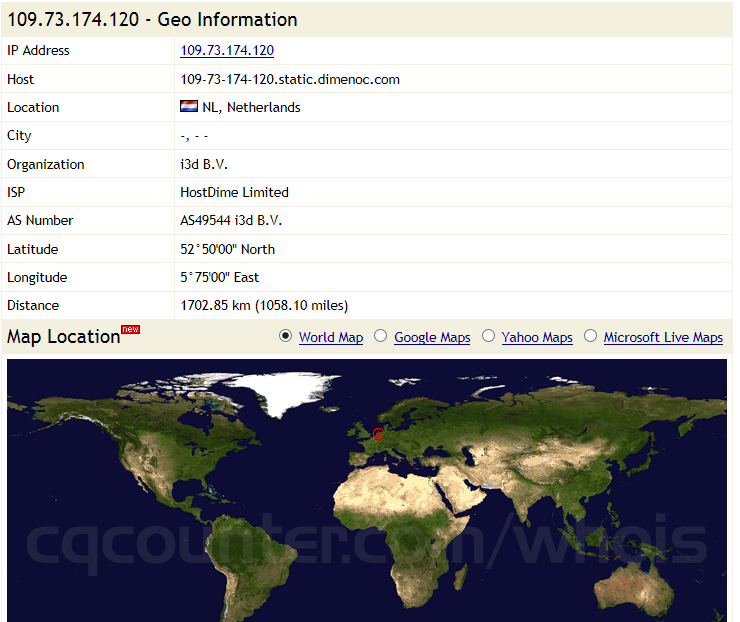Click the red 'new' badge beside Map Location
Screen dimensions: 740x622
(x=131, y=329)
